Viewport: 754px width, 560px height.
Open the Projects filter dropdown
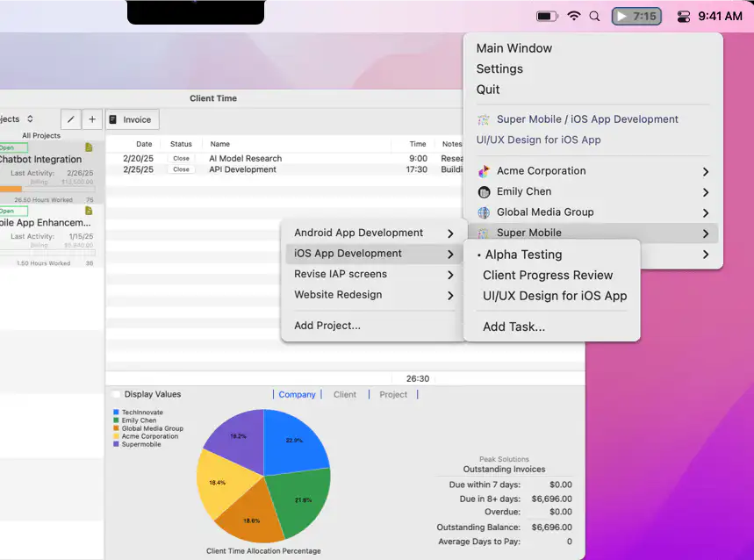(x=30, y=119)
